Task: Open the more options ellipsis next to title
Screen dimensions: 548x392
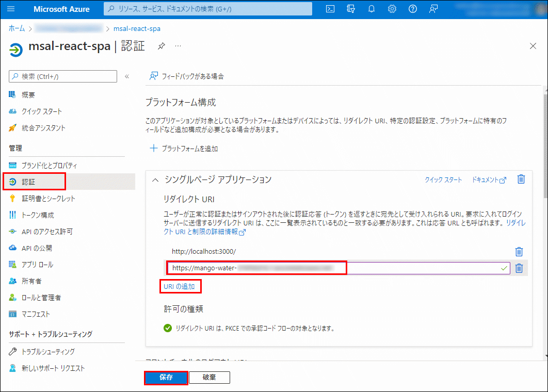Action: pyautogui.click(x=178, y=46)
